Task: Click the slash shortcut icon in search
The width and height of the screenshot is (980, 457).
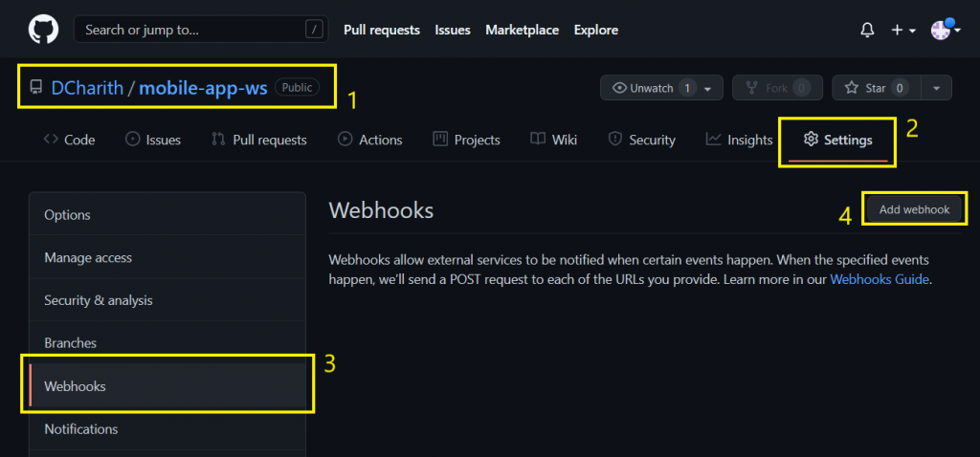Action: [314, 30]
